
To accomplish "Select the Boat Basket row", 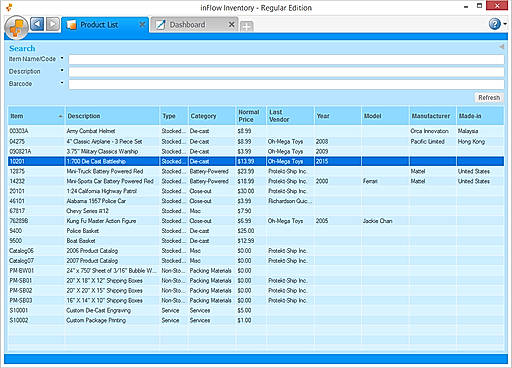I will [x=256, y=241].
